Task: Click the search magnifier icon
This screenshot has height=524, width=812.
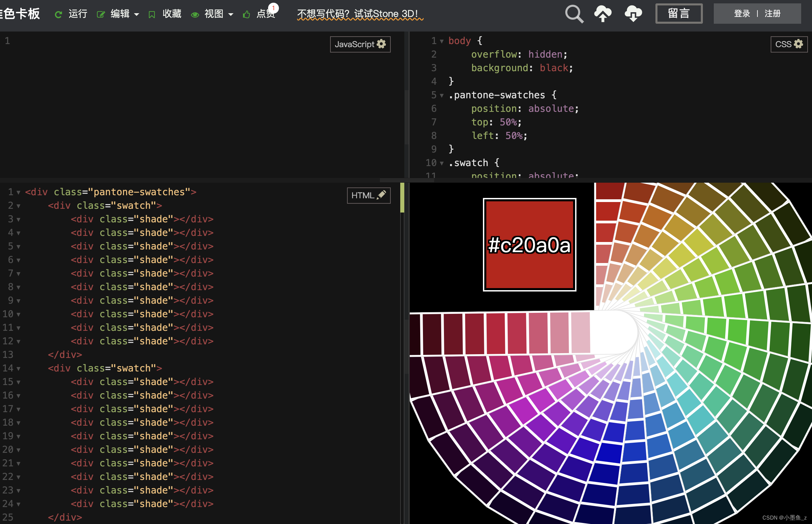Action: tap(574, 14)
